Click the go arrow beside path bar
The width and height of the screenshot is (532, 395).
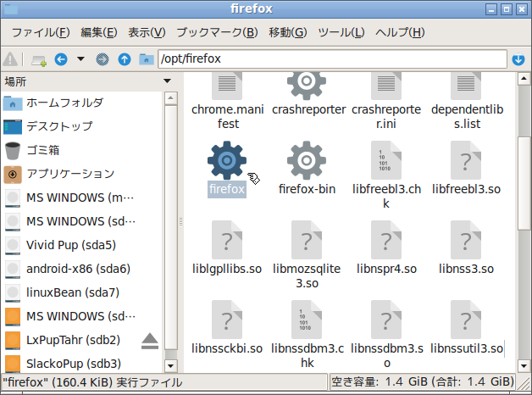pos(518,59)
